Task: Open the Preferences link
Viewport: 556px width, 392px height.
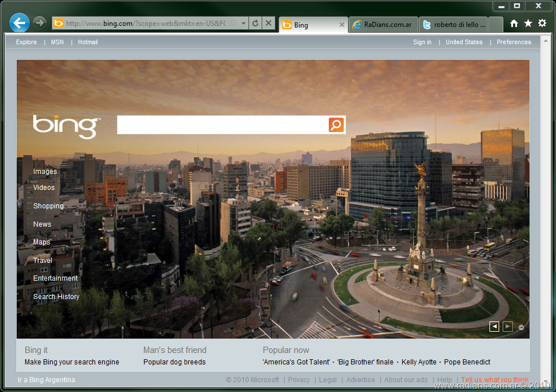Action: [514, 42]
